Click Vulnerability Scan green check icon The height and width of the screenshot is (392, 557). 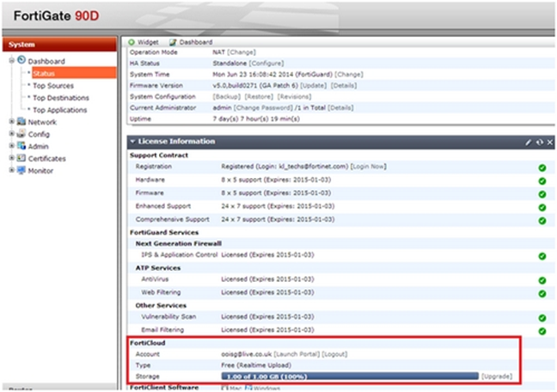pos(542,318)
